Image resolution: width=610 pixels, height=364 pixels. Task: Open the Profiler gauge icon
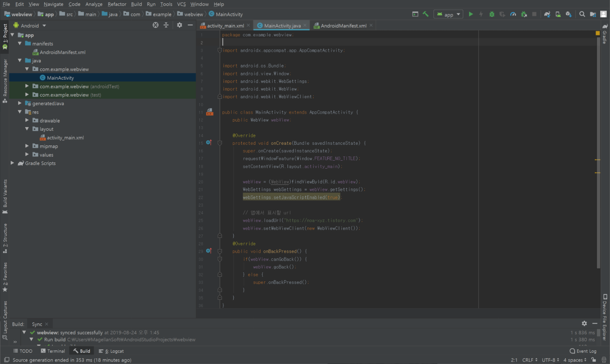point(513,14)
